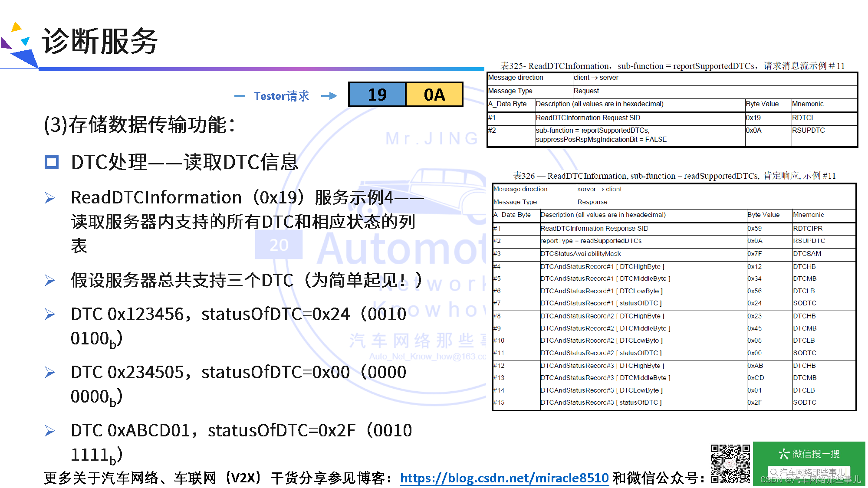Click the Tester请求 label
This screenshot has width=868, height=488.
tap(281, 96)
